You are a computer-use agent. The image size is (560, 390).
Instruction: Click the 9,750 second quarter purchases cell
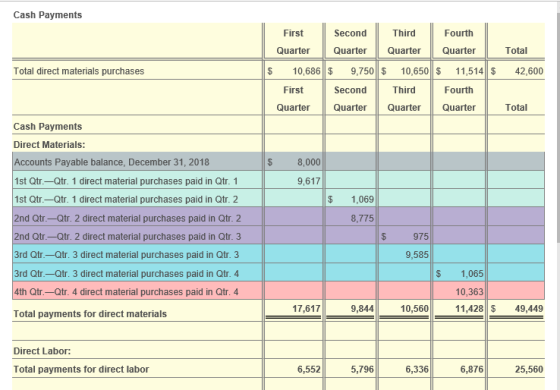(x=350, y=71)
